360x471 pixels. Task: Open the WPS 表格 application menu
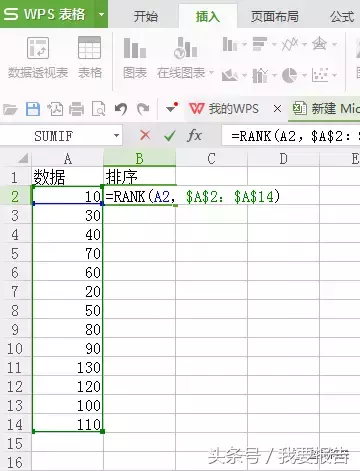click(x=45, y=14)
